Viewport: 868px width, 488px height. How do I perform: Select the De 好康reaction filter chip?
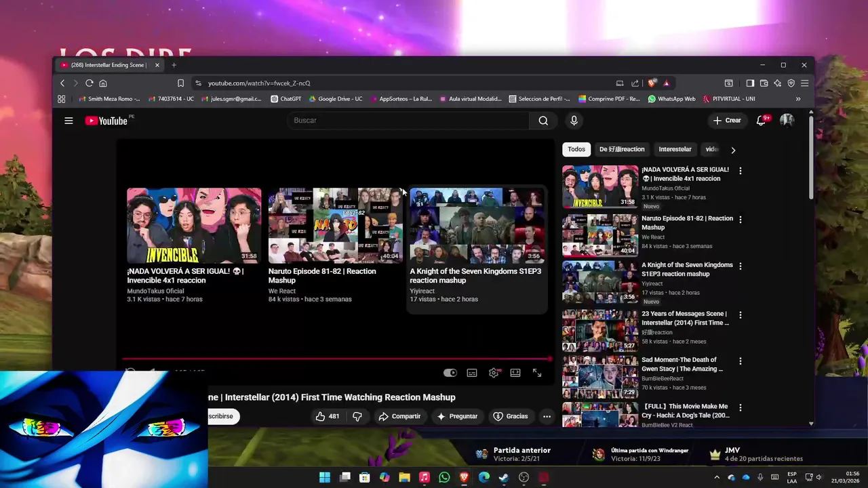click(622, 149)
